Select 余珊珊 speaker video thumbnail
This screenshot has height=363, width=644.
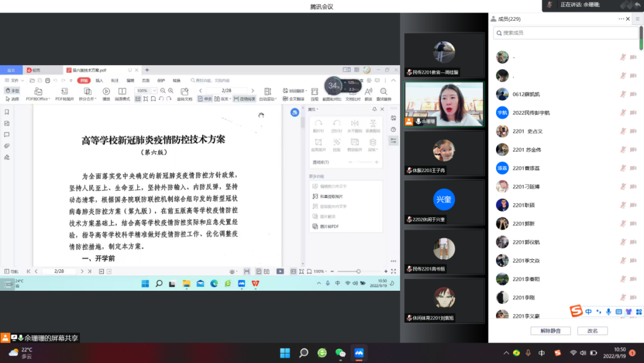point(444,104)
